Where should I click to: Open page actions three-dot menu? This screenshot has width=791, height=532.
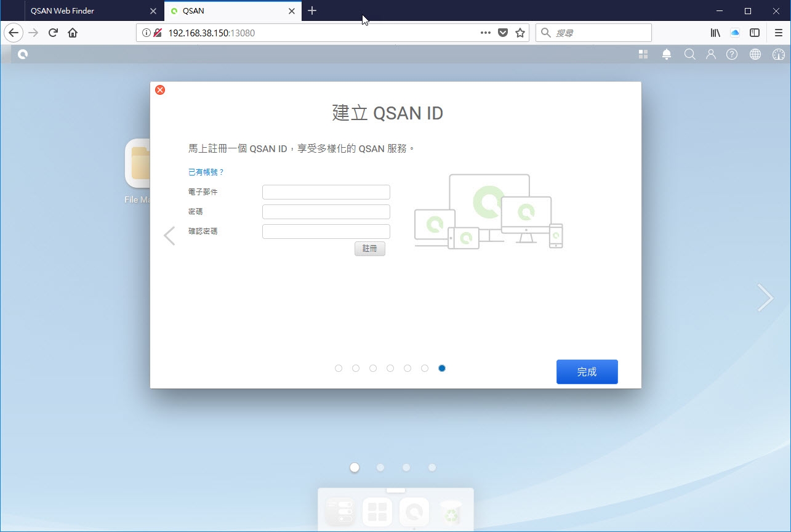pos(486,33)
